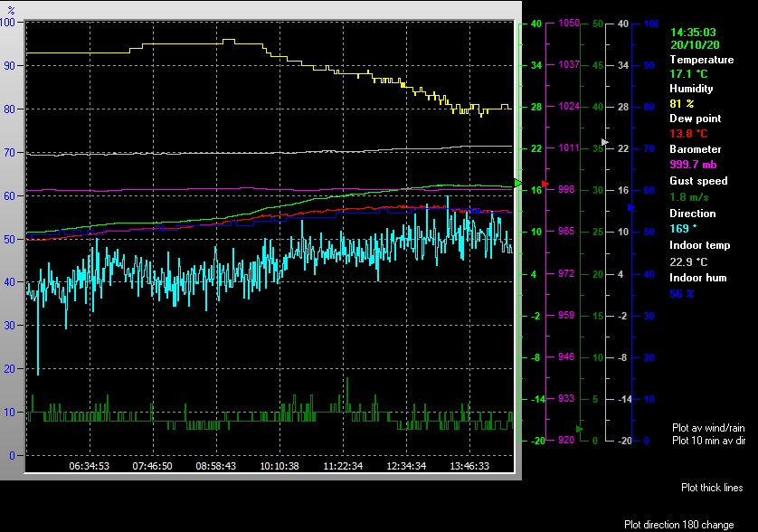758x532 pixels.
Task: Click the 10:10:38 time axis label
Action: pos(280,466)
